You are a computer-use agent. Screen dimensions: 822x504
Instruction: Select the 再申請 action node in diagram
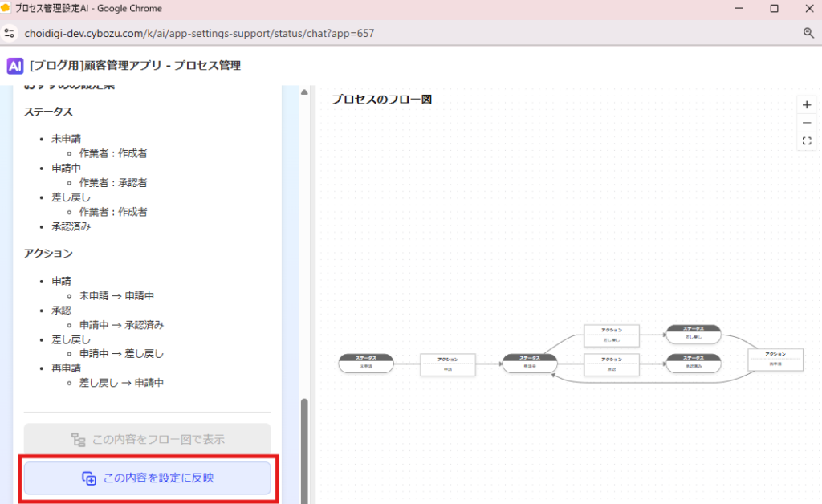point(775,359)
